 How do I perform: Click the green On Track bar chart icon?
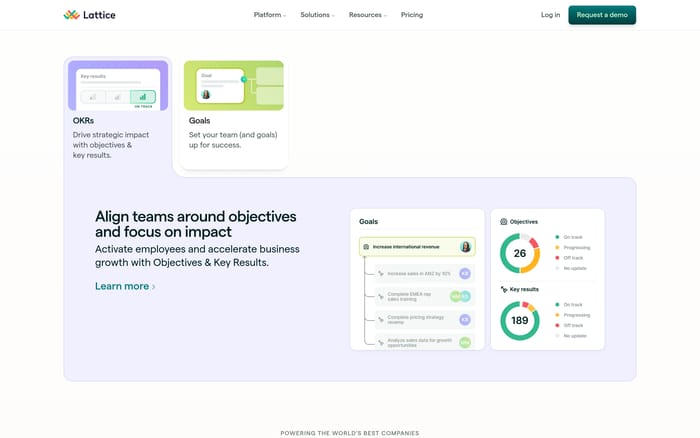pos(143,97)
